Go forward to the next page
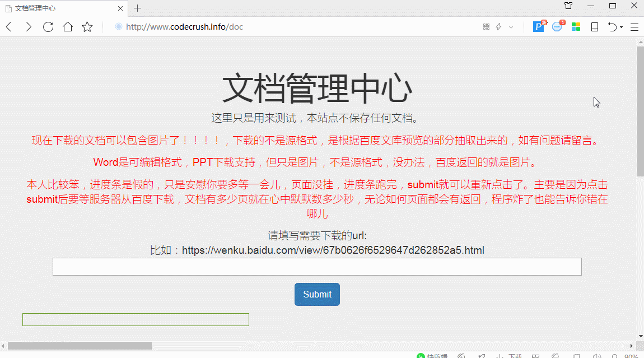The height and width of the screenshot is (358, 644). (x=29, y=27)
